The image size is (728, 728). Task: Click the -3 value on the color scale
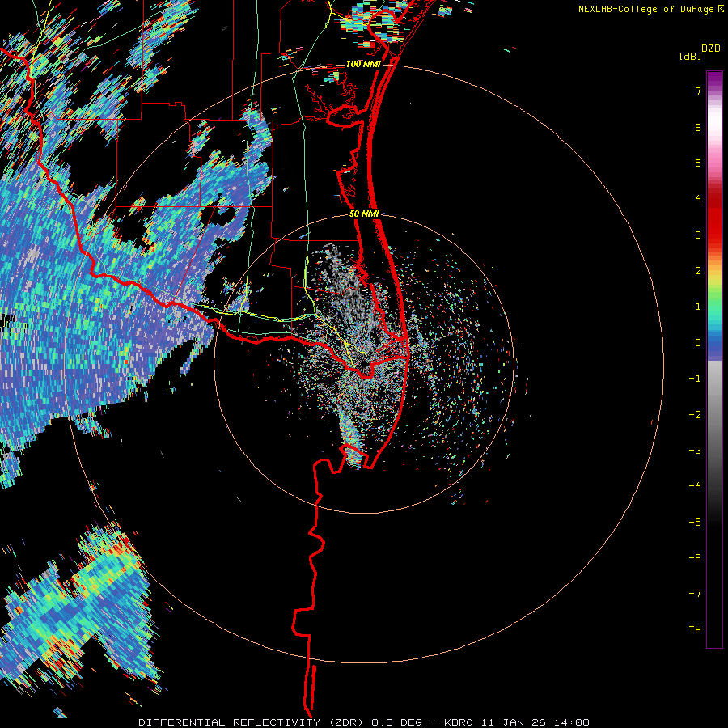[x=695, y=451]
